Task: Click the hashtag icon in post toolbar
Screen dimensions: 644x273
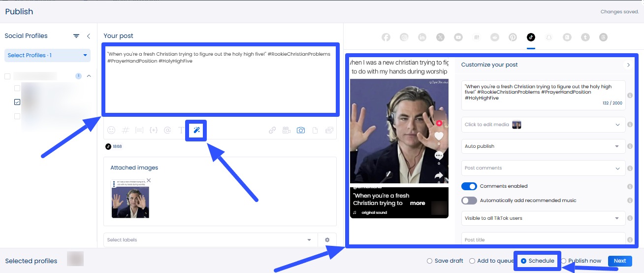Action: (x=126, y=131)
